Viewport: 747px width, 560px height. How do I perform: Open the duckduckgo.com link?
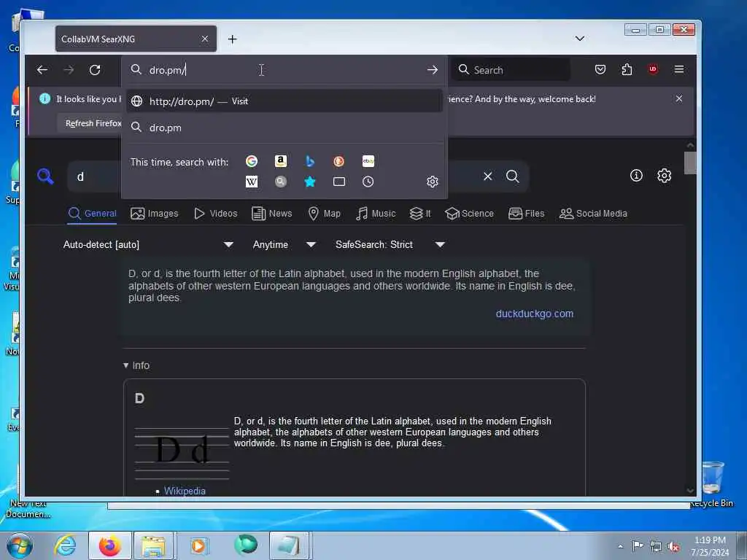(535, 314)
